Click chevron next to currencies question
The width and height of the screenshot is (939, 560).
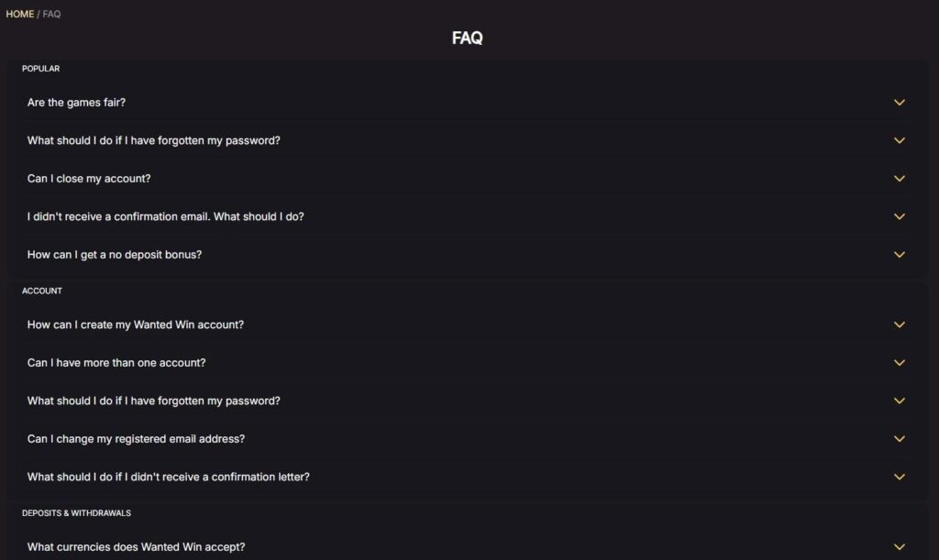click(899, 547)
